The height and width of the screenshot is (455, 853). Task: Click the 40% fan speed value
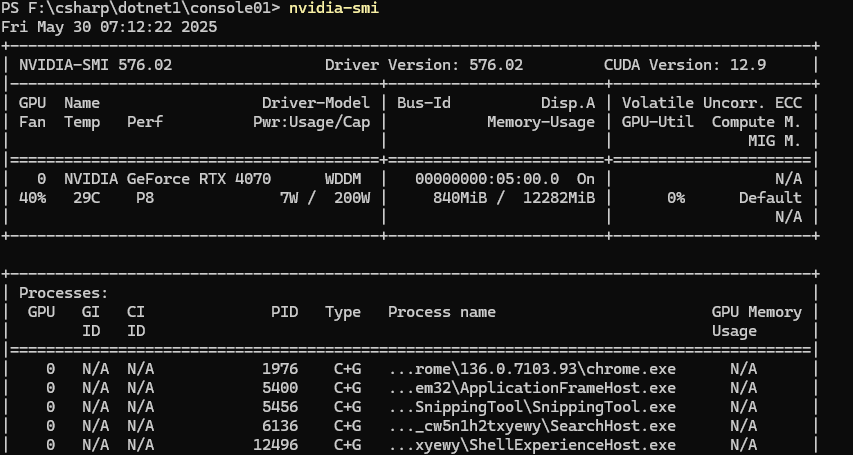pos(33,198)
